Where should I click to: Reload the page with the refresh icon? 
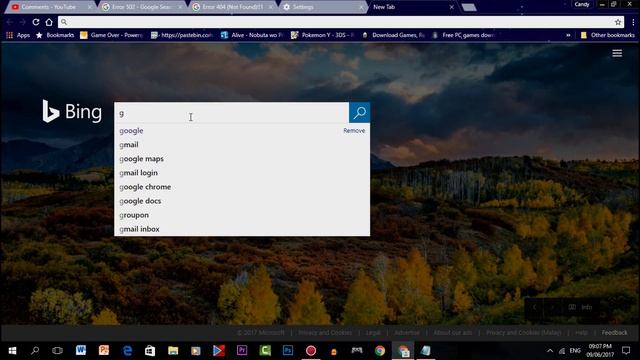36,22
